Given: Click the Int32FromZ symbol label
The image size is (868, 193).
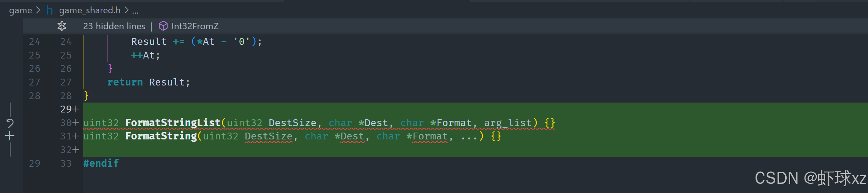Looking at the screenshot, I should 195,26.
